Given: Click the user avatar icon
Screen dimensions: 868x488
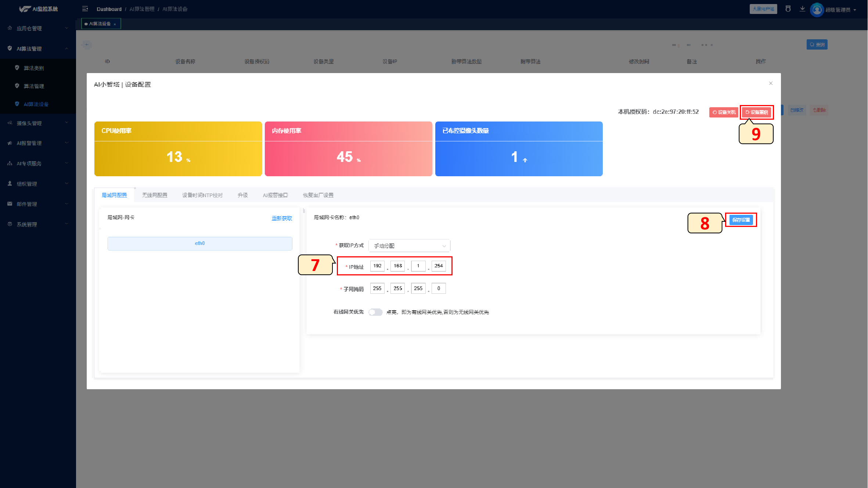Looking at the screenshot, I should tap(817, 10).
